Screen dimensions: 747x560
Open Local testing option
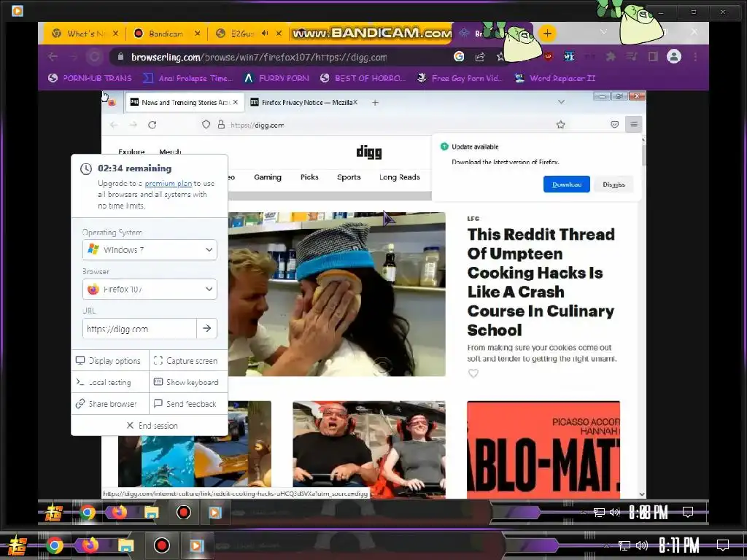110,382
